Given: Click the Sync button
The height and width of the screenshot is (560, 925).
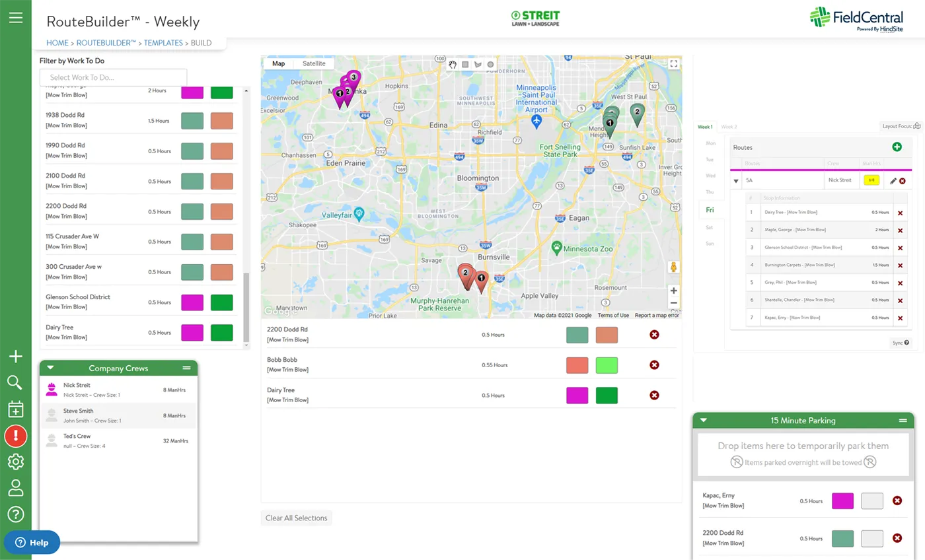Looking at the screenshot, I should coord(901,343).
